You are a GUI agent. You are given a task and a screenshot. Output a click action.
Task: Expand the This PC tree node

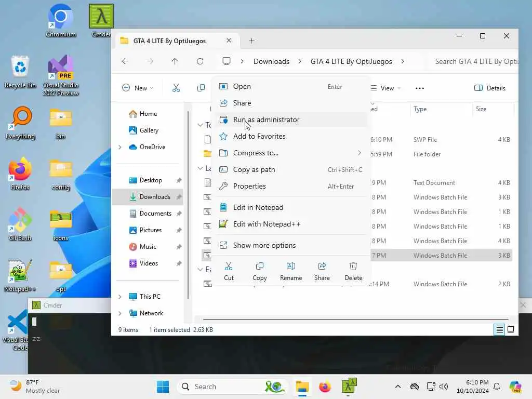pyautogui.click(x=120, y=297)
